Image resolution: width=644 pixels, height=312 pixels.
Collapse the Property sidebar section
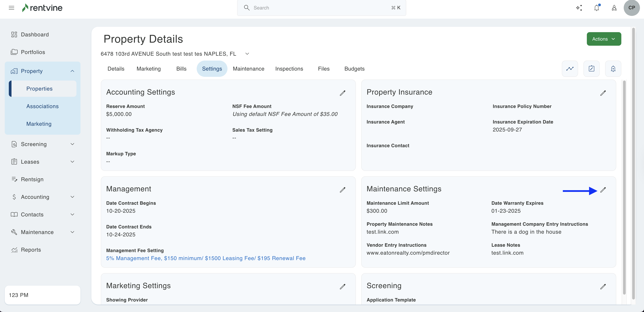tap(72, 71)
